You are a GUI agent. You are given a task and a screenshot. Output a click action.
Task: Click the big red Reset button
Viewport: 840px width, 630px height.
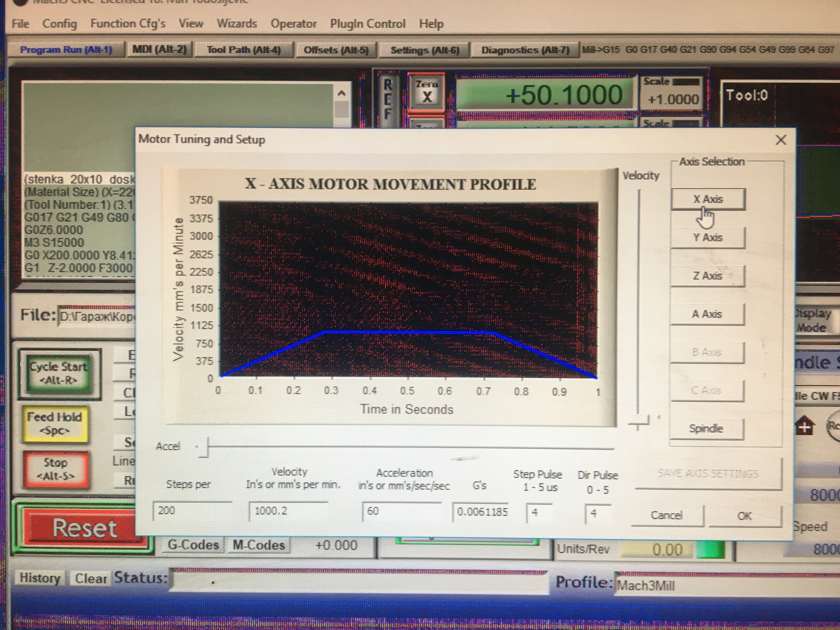pyautogui.click(x=84, y=529)
